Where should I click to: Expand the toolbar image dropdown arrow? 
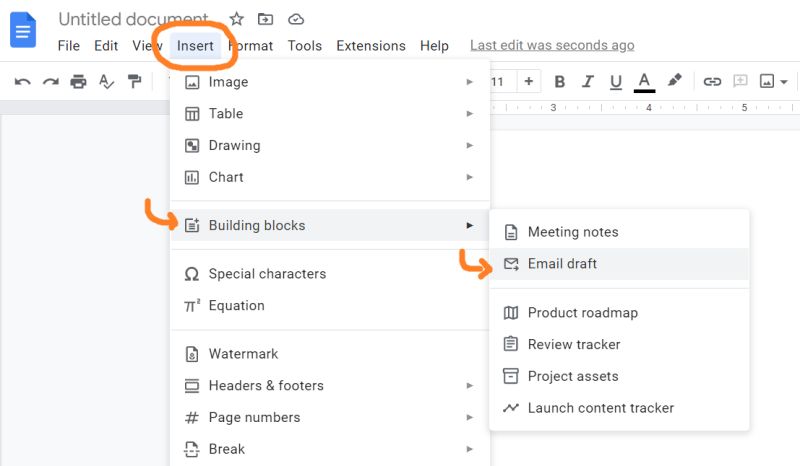click(784, 82)
